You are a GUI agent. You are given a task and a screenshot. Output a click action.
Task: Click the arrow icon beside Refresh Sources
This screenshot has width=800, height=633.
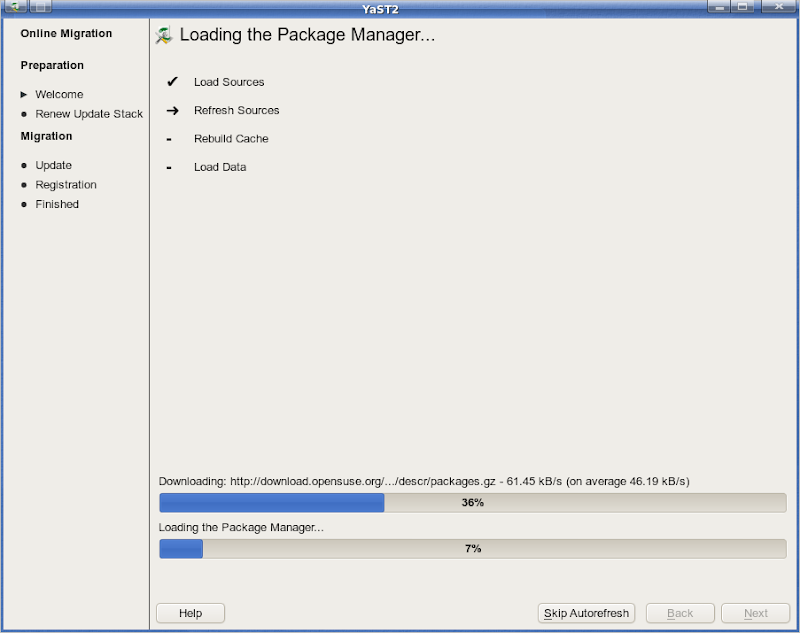coord(172,110)
